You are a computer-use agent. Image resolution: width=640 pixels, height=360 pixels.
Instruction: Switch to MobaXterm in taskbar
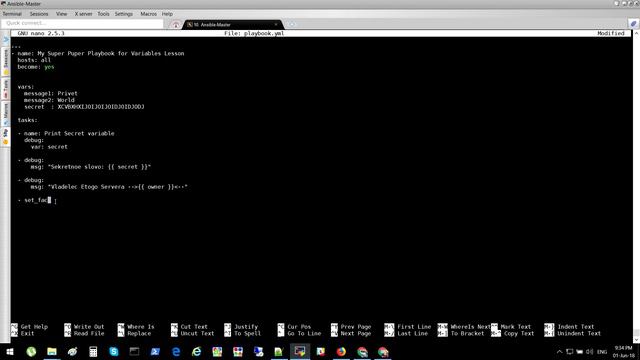pos(300,352)
